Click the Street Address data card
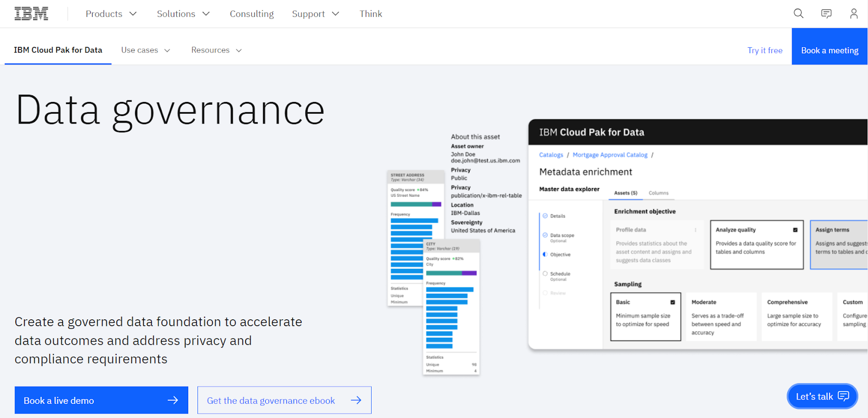Image resolution: width=868 pixels, height=418 pixels. [x=416, y=239]
